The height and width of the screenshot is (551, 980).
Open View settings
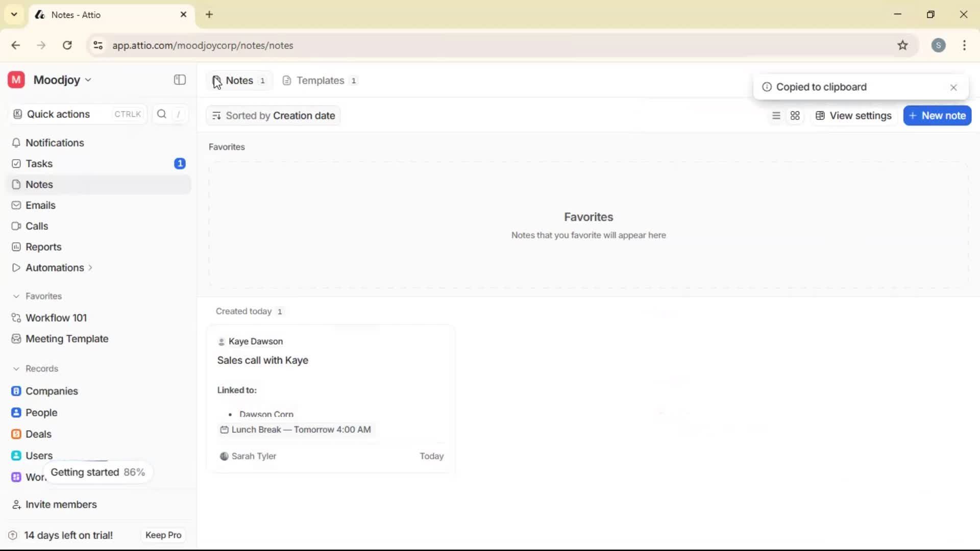coord(853,115)
